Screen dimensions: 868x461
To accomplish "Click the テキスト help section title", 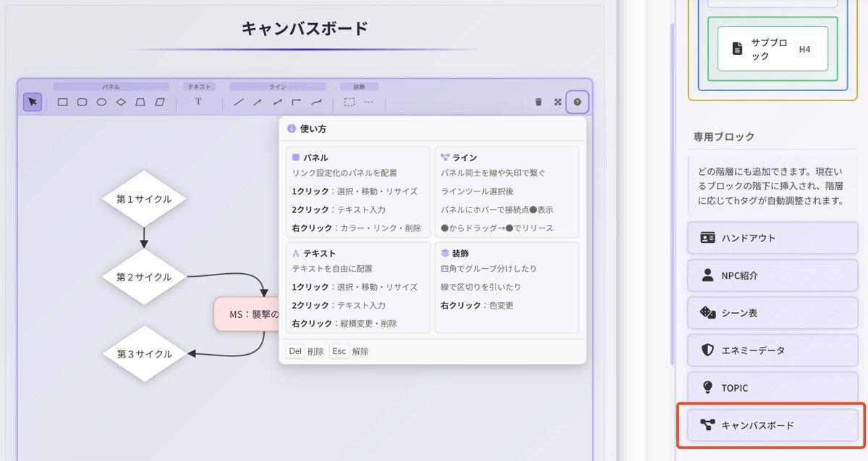I will click(319, 254).
